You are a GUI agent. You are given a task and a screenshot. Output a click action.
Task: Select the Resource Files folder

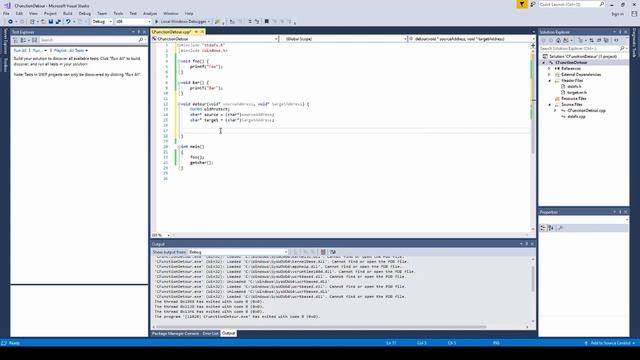point(573,99)
